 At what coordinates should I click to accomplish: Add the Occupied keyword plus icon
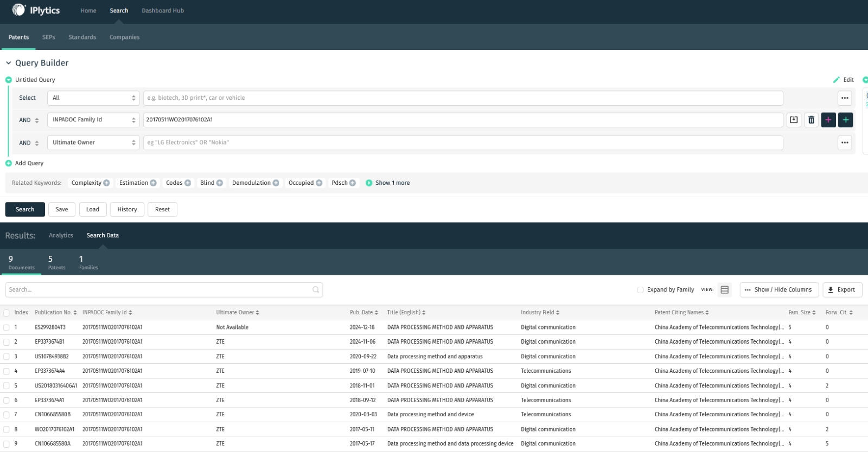tap(319, 183)
